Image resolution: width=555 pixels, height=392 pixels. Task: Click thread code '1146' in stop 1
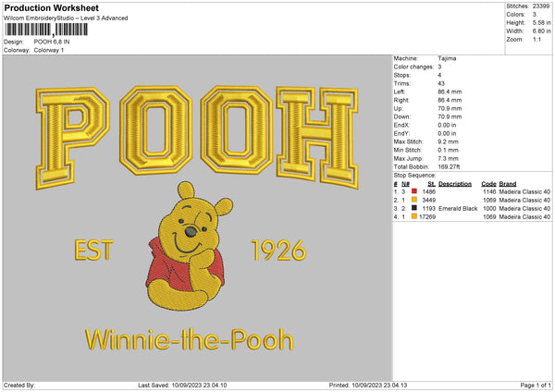489,191
